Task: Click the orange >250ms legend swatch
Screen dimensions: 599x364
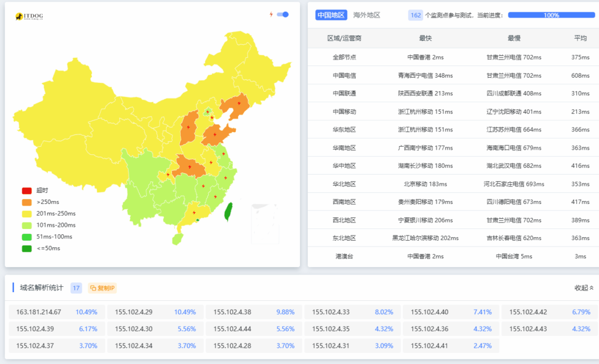Action: 26,202
